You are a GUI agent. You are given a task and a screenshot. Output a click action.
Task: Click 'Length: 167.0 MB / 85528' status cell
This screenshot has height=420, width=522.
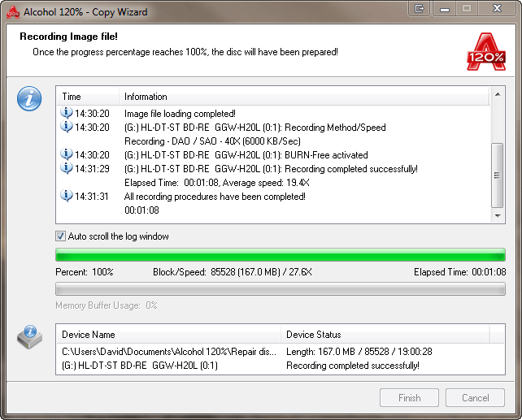click(x=359, y=352)
